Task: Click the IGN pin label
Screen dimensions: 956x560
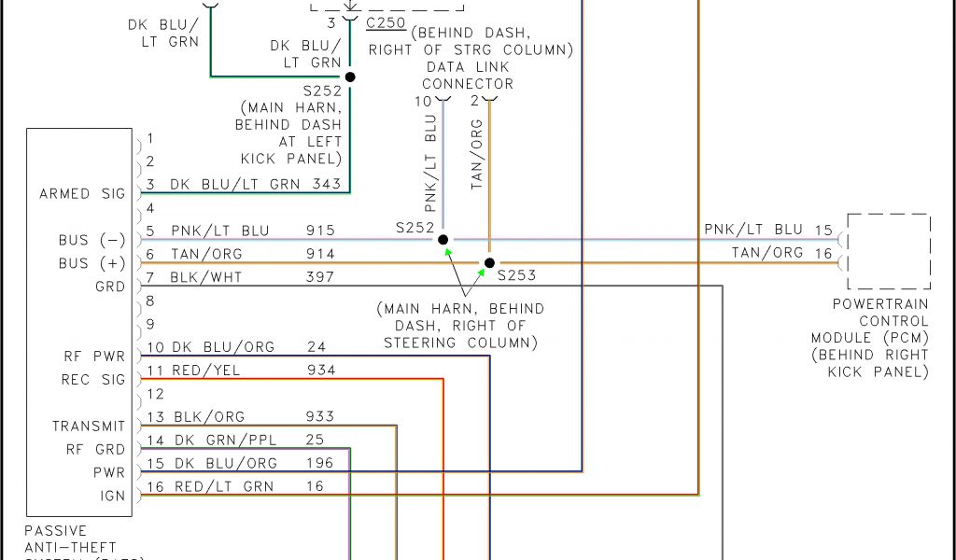Action: pos(112,496)
